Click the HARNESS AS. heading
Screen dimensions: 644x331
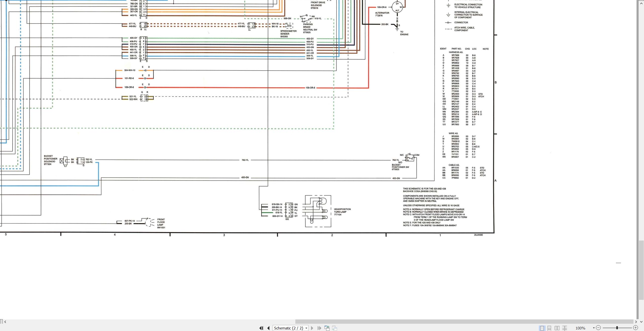click(x=456, y=52)
